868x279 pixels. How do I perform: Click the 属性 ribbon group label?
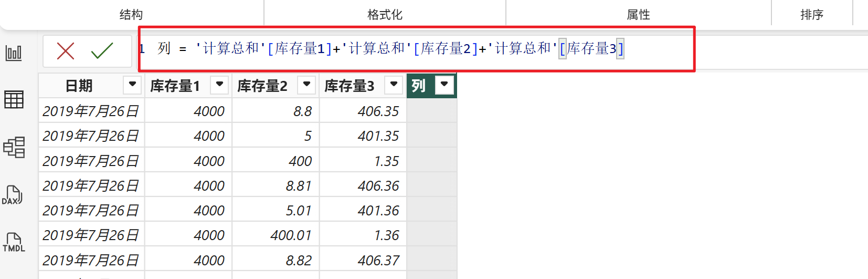point(638,15)
